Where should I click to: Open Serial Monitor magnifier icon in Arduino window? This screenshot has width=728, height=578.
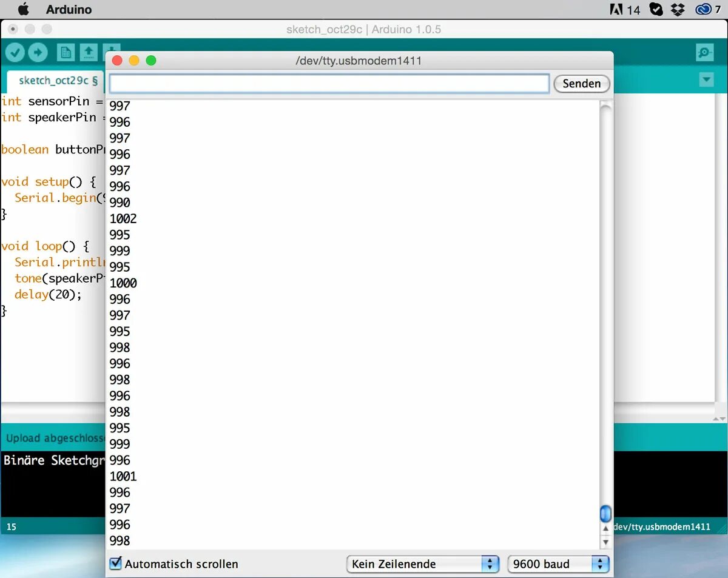(705, 53)
